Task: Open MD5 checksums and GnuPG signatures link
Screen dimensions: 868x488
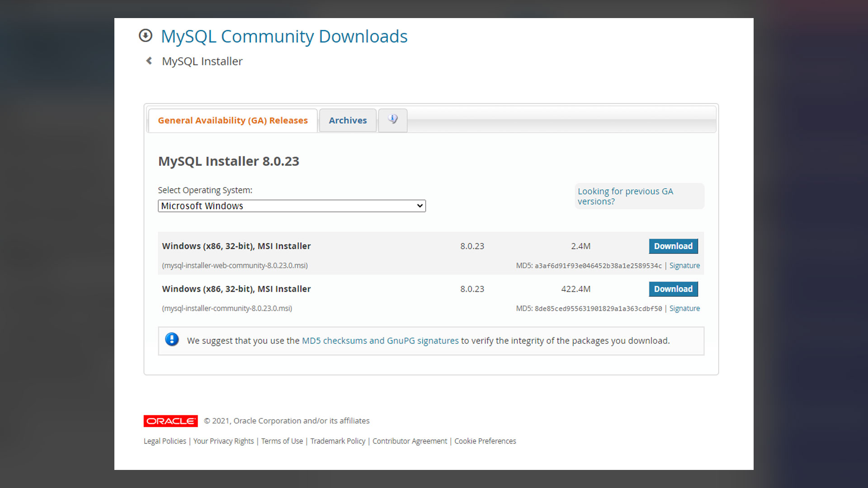Action: (380, 341)
